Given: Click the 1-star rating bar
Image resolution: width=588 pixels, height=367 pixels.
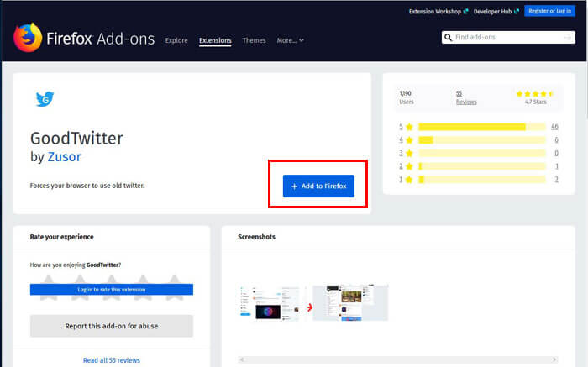Looking at the screenshot, I should tap(482, 179).
